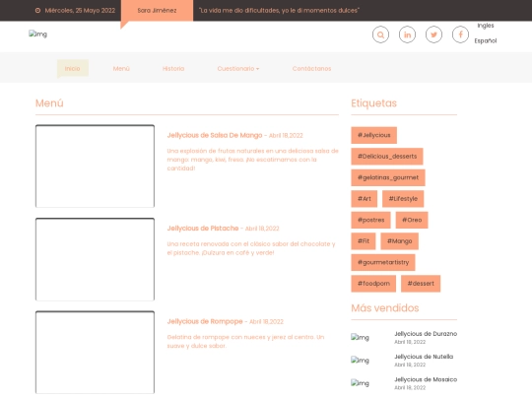
Task: Click the #Delicious_desserts tag
Action: (x=387, y=157)
